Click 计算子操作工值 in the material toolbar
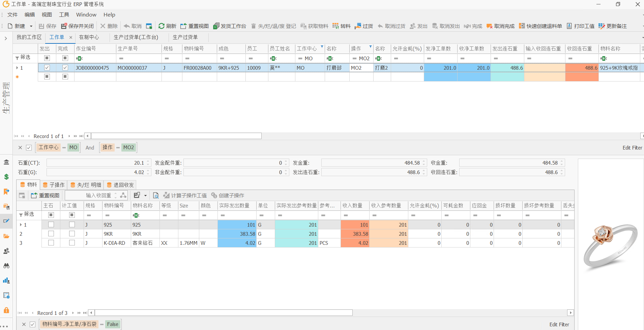 (185, 195)
